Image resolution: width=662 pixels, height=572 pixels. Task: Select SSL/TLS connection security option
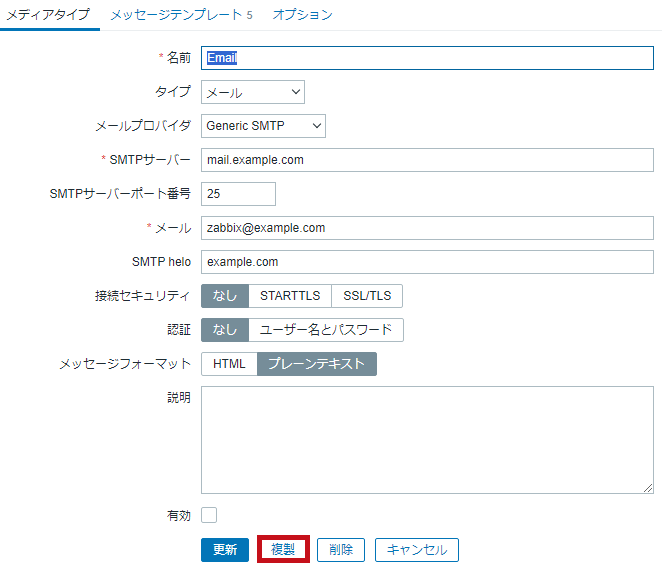(x=367, y=296)
